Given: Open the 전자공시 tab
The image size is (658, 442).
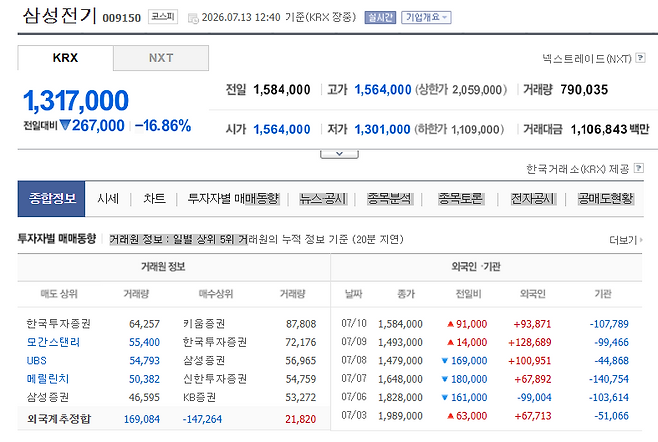Looking at the screenshot, I should pyautogui.click(x=533, y=199).
